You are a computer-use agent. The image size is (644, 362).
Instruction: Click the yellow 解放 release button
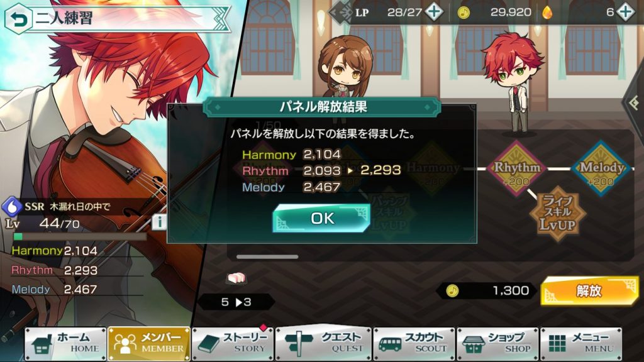[x=589, y=291]
